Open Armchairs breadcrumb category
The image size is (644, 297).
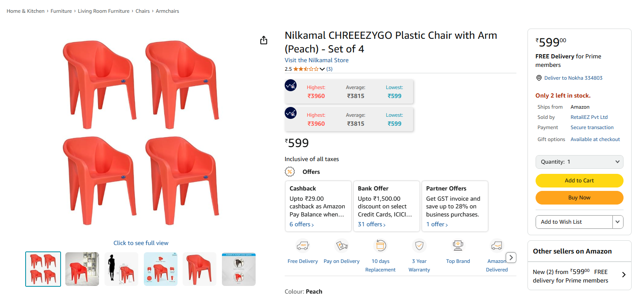tap(167, 11)
